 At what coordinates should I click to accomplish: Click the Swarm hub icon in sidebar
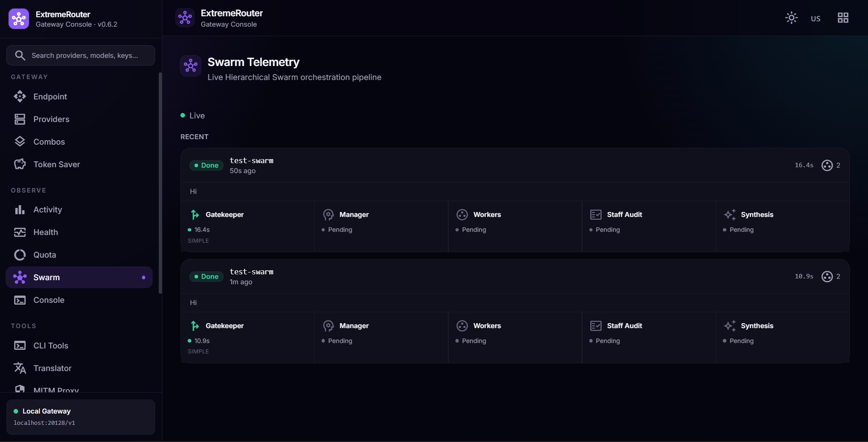tap(20, 277)
